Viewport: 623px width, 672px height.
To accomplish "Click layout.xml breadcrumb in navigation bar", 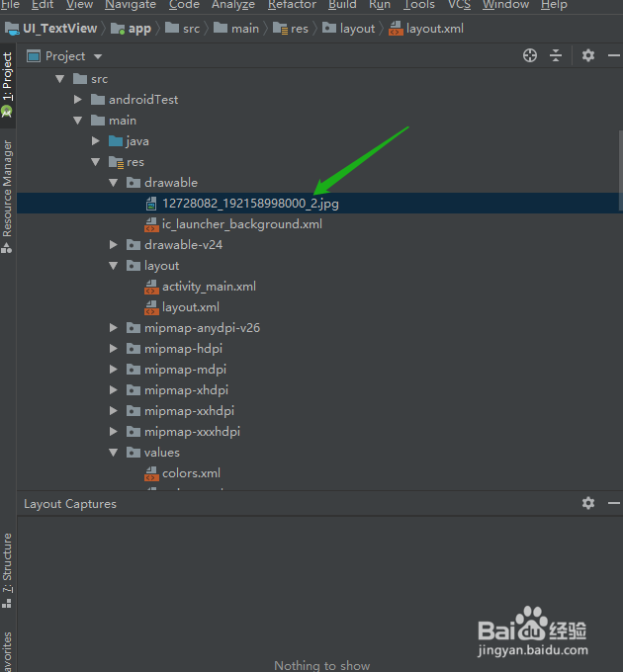I will pos(426,29).
